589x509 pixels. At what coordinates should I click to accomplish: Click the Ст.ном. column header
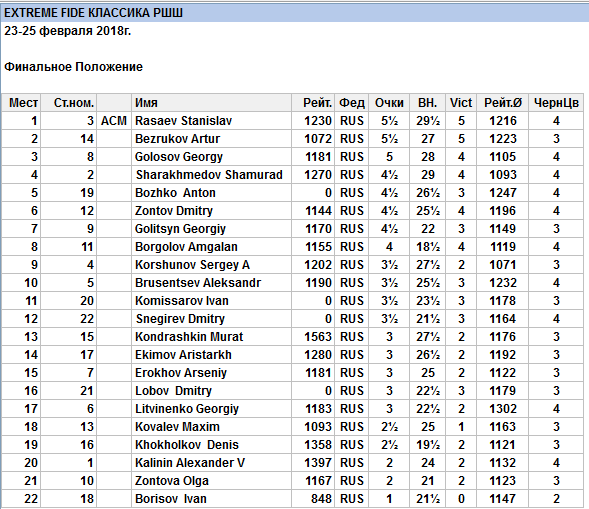pos(68,103)
